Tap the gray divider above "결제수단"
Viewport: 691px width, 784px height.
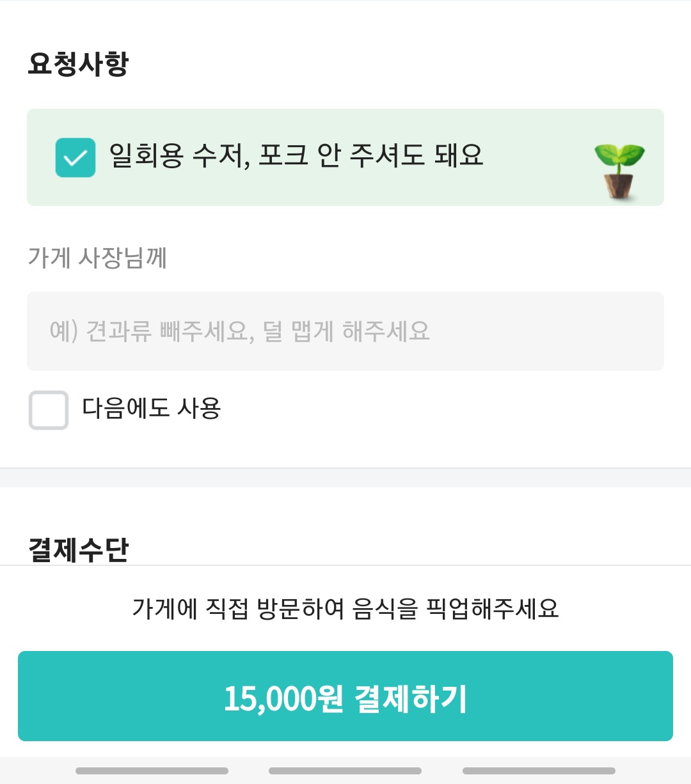345,478
